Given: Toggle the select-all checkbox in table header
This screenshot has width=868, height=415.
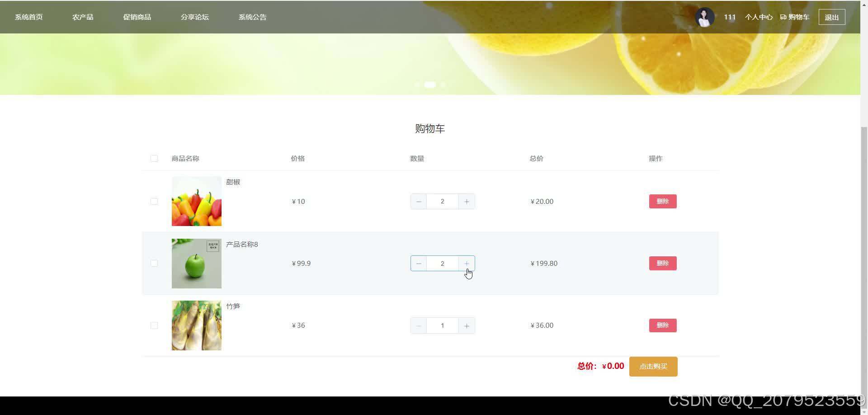Looking at the screenshot, I should 154,159.
